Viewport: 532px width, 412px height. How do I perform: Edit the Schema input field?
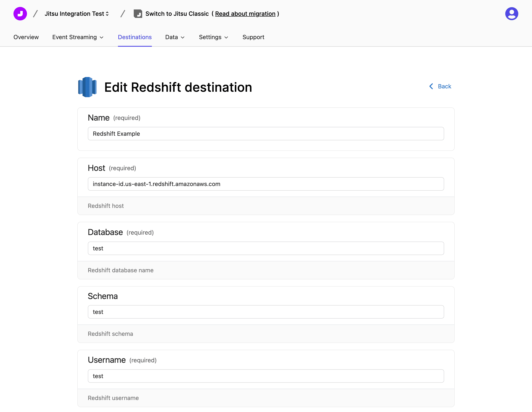tap(266, 312)
